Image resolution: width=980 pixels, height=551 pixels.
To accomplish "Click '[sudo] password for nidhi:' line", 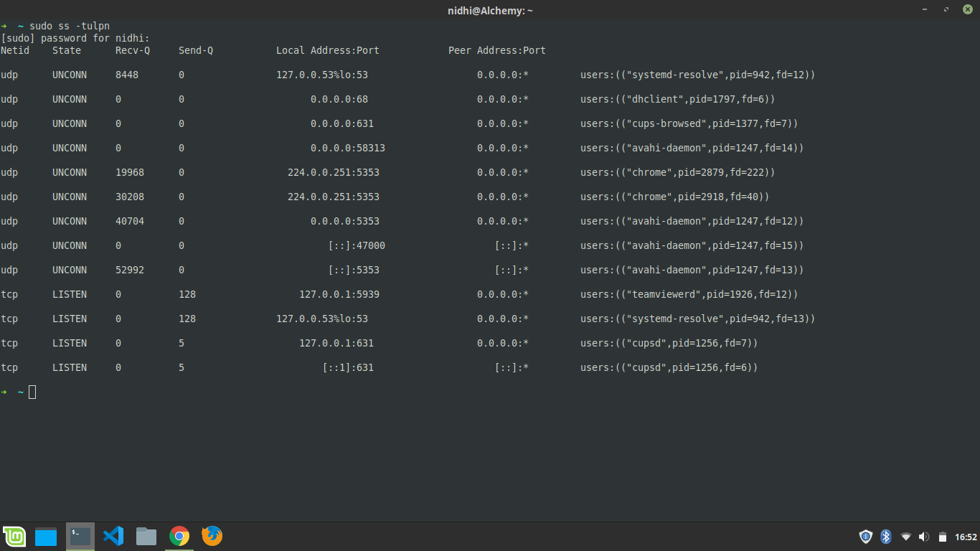I will (75, 38).
